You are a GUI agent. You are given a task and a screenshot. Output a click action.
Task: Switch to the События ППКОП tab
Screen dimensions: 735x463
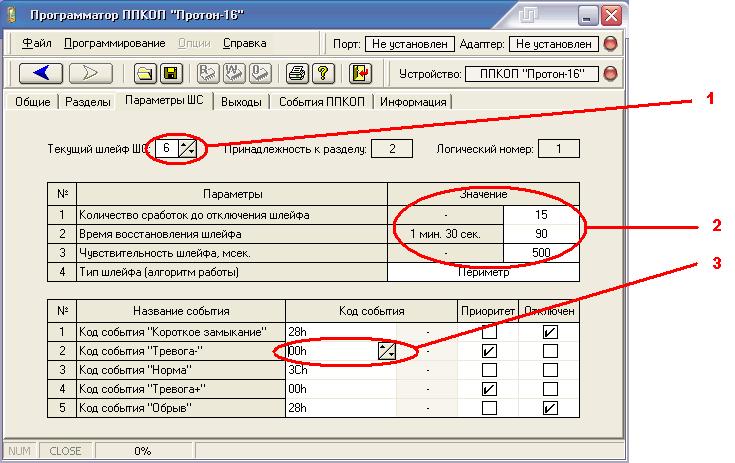(x=322, y=102)
